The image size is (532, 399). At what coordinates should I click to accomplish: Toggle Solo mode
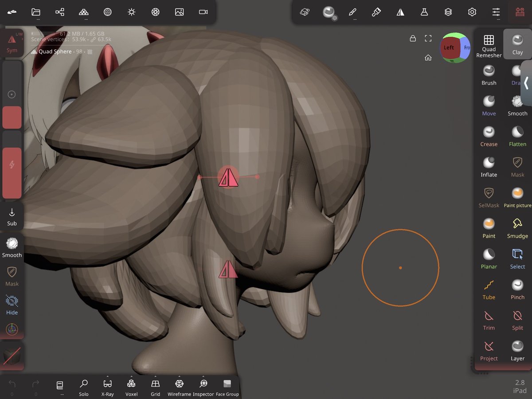click(x=84, y=387)
